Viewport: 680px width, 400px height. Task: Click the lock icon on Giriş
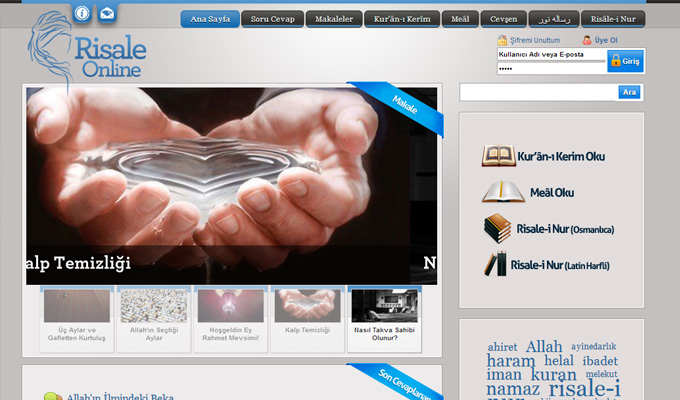pos(615,60)
